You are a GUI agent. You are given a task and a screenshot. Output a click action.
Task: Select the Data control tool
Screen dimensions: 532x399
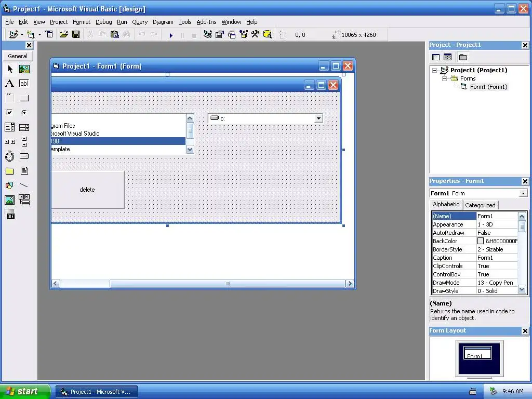point(24,200)
